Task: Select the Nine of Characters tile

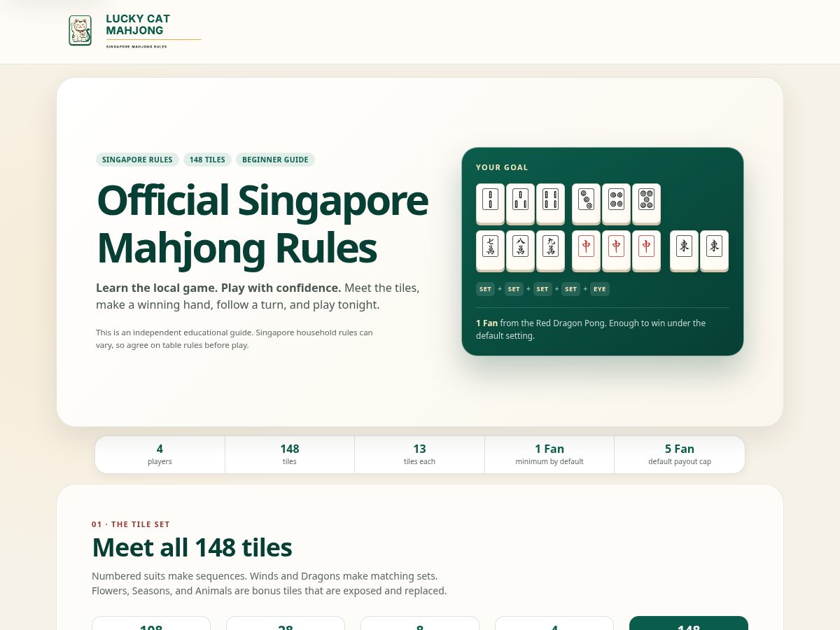Action: tap(550, 250)
